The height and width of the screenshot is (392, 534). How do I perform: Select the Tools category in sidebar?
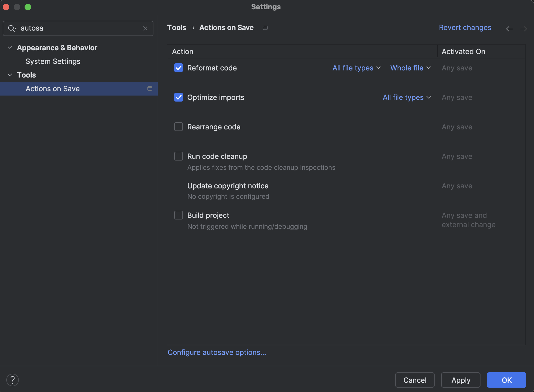pos(26,75)
